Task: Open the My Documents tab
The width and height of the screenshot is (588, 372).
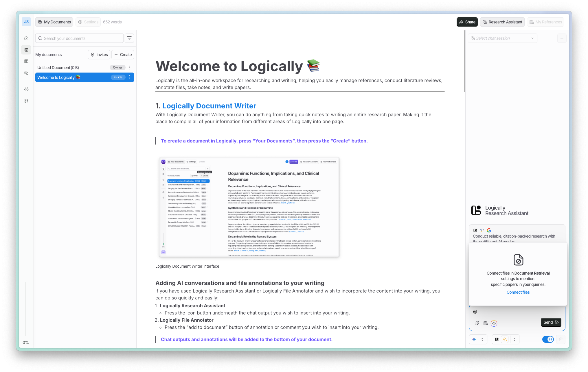Action: pos(54,22)
